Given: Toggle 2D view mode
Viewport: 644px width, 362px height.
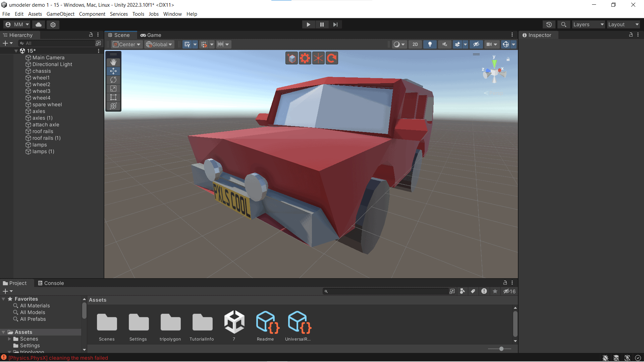Looking at the screenshot, I should [x=415, y=44].
